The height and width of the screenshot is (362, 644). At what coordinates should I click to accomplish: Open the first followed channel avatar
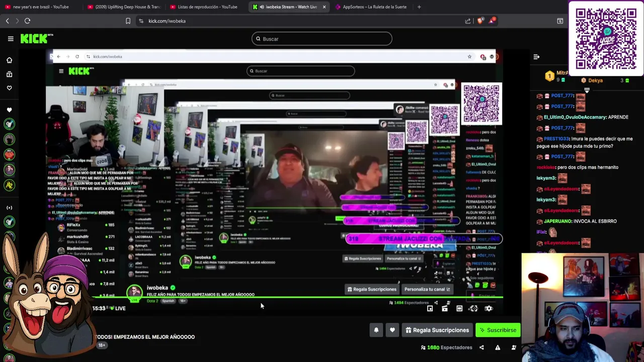click(x=9, y=124)
